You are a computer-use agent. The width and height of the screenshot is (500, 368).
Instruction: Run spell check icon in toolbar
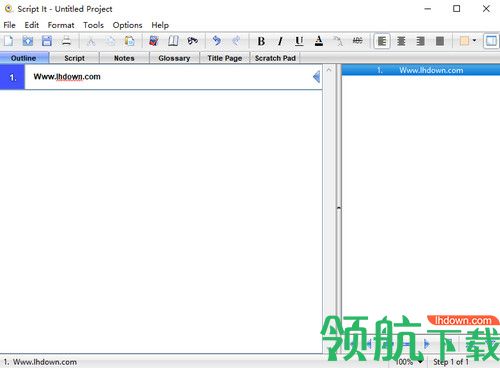point(154,41)
